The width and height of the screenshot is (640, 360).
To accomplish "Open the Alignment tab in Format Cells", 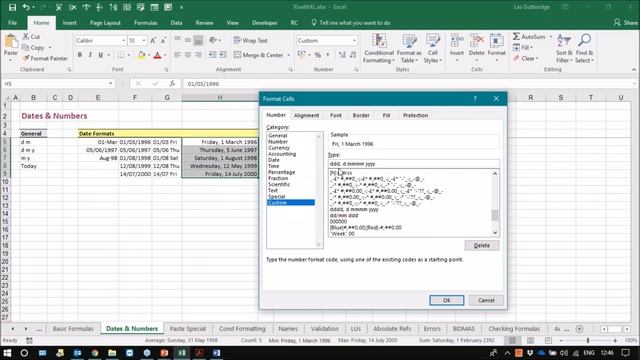I will (x=307, y=116).
